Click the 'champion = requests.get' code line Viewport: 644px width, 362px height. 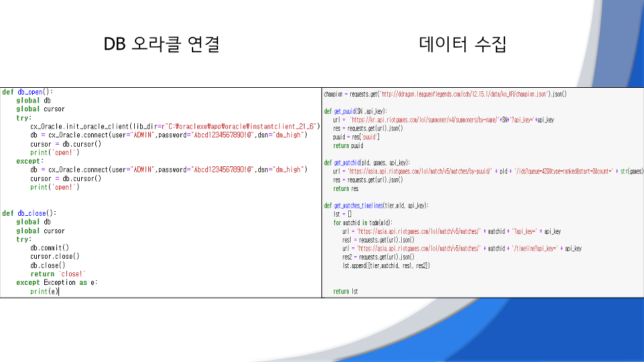[445, 94]
